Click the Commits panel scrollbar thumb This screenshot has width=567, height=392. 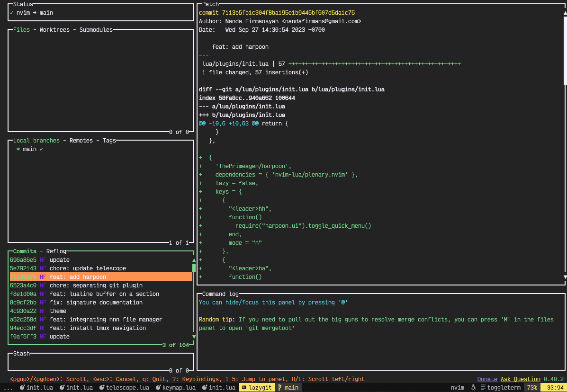[x=194, y=267]
